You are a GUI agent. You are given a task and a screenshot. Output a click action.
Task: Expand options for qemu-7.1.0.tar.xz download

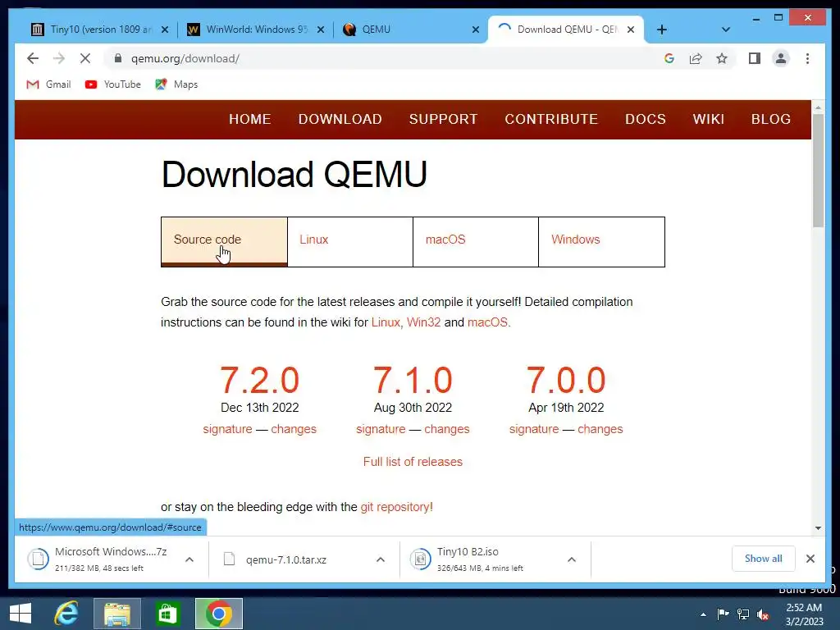pos(381,559)
